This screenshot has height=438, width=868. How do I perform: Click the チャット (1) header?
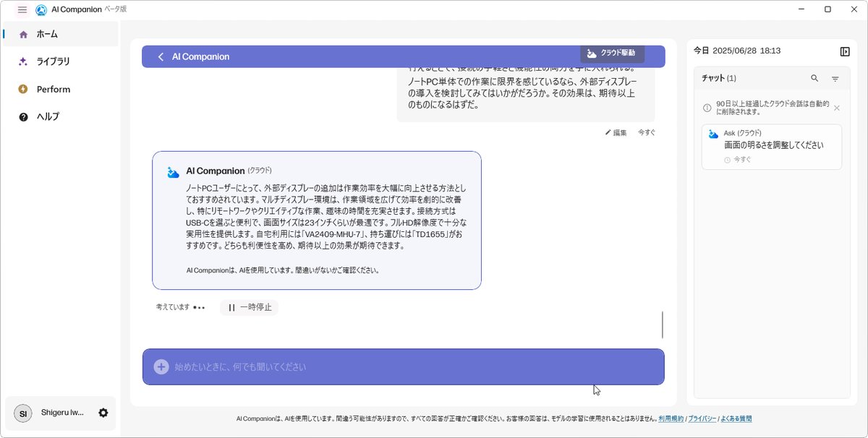(719, 78)
